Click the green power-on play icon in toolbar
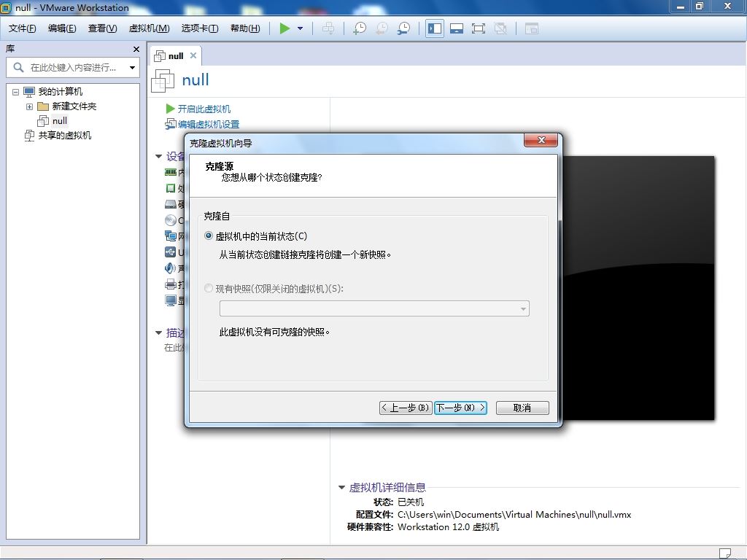 (x=285, y=28)
